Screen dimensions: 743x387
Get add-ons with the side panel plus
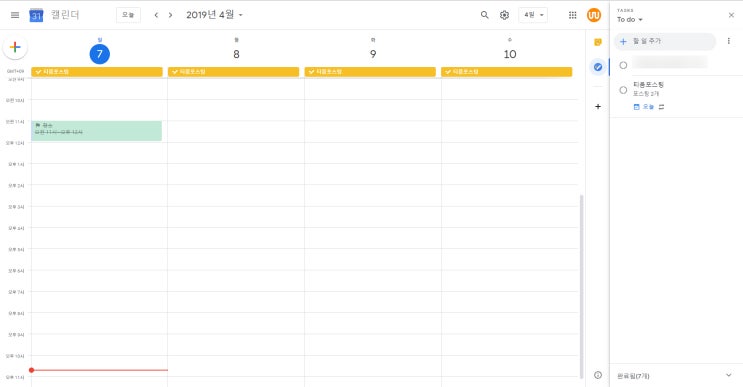coord(598,107)
